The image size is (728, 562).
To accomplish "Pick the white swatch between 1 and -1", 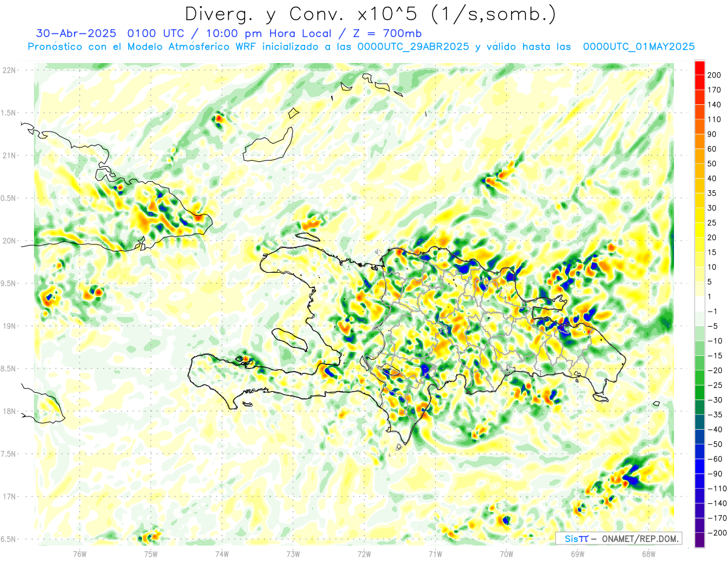I will point(699,304).
